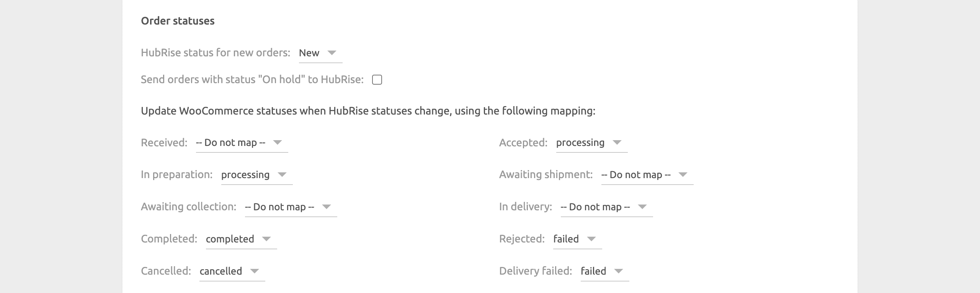Enable sending On hold orders to HubRise
This screenshot has width=980, height=293.
click(377, 80)
